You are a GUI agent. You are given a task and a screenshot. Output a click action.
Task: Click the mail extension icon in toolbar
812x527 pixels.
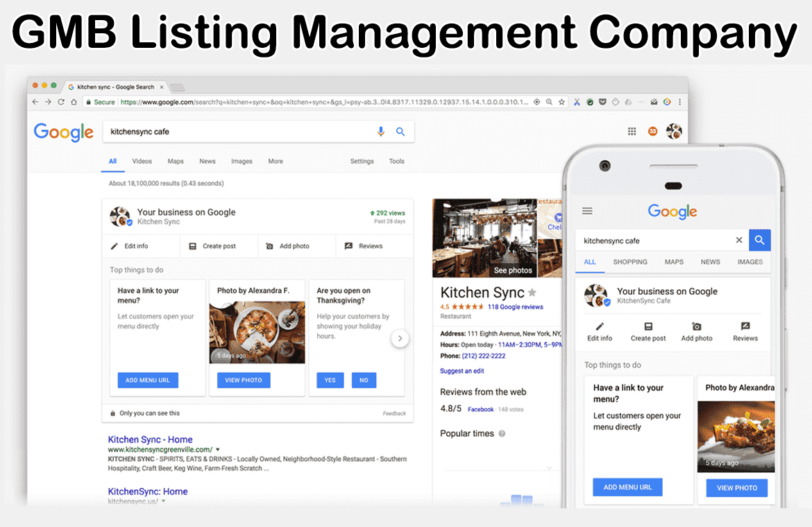654,102
